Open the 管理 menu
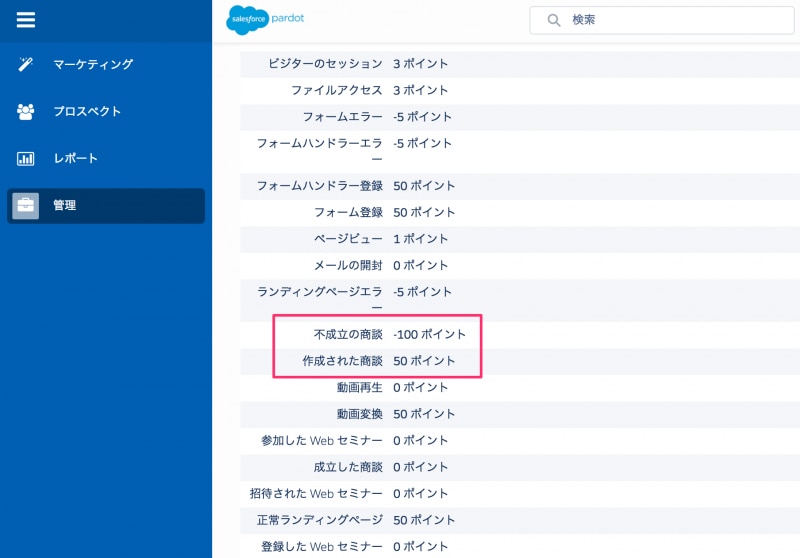This screenshot has width=800, height=558. [106, 206]
